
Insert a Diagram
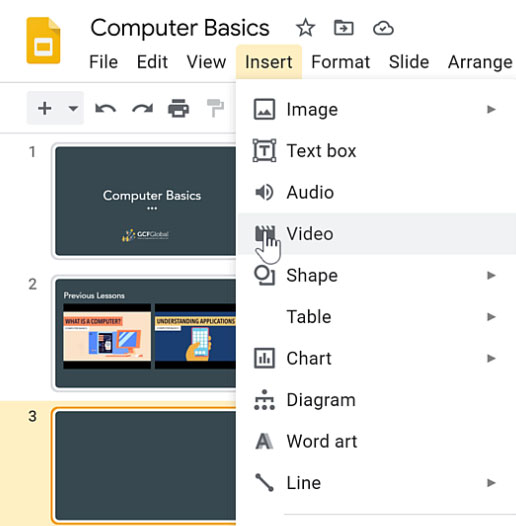[376, 400]
